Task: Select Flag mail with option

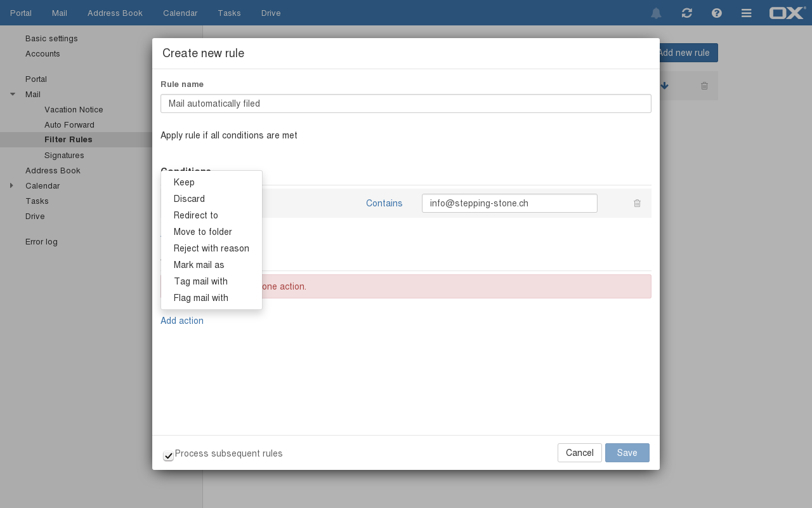Action: 200,298
